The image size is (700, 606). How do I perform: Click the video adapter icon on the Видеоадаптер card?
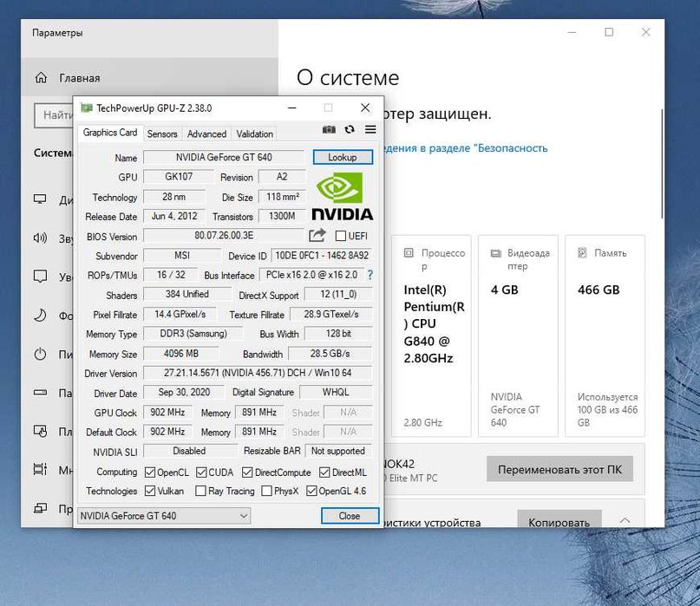click(x=495, y=253)
